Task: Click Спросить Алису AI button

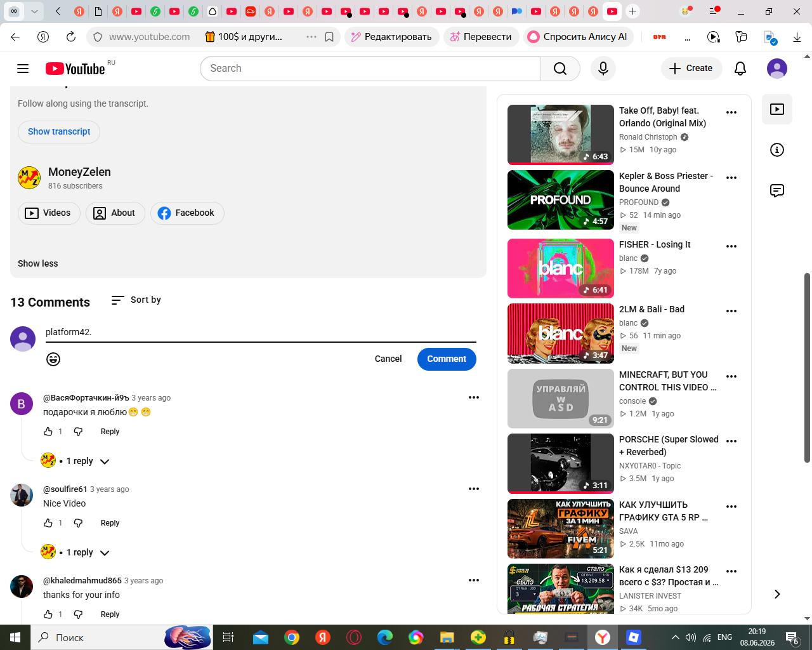Action: 578,37
